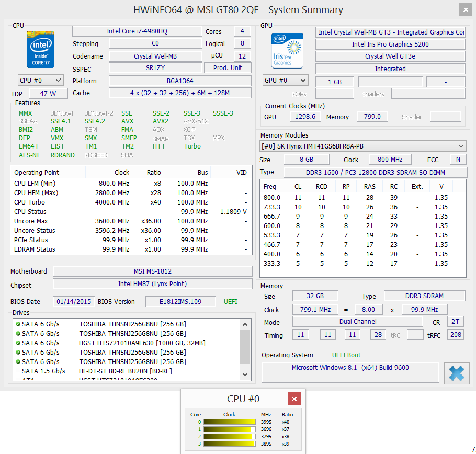
Task: Click the Turbo feature label
Action: pyautogui.click(x=192, y=146)
